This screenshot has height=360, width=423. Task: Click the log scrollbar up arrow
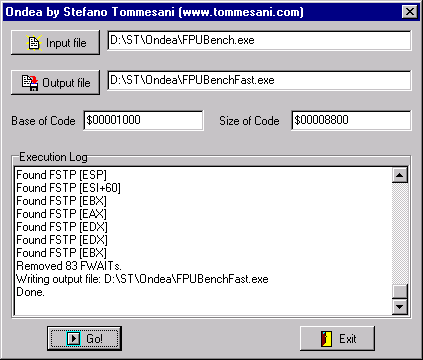click(x=400, y=175)
